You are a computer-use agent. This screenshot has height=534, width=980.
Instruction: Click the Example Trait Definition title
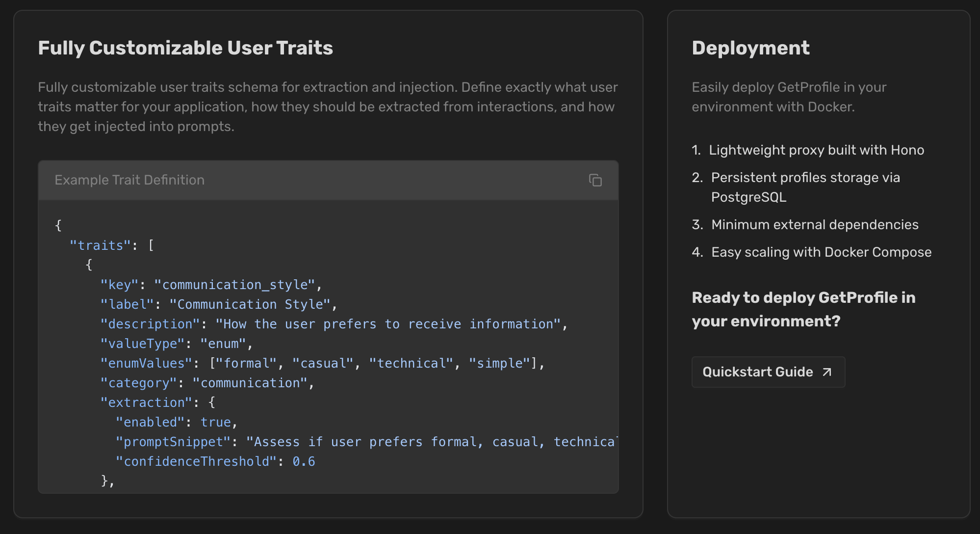click(x=129, y=180)
